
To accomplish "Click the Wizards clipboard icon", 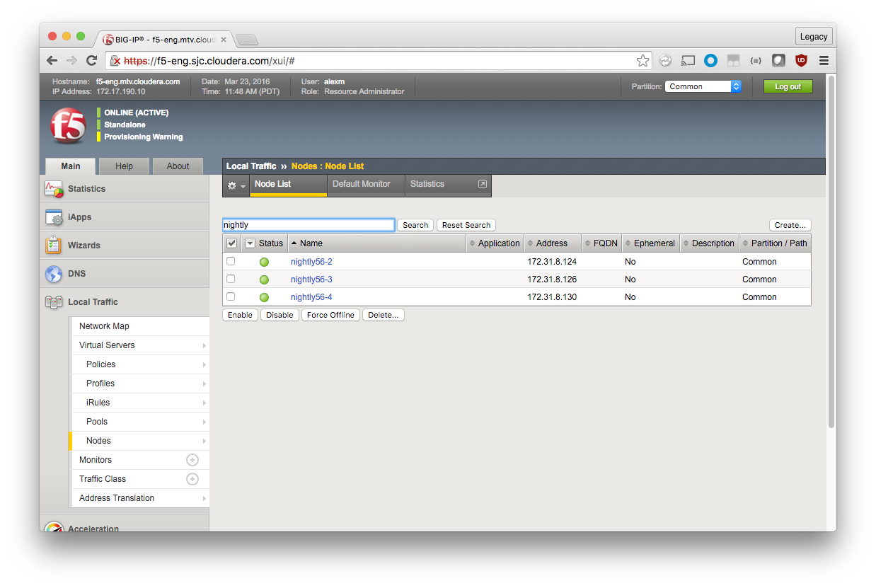I will tap(54, 246).
